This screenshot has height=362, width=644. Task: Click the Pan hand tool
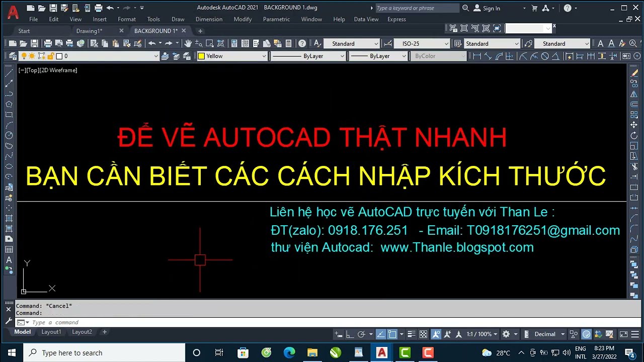point(188,44)
